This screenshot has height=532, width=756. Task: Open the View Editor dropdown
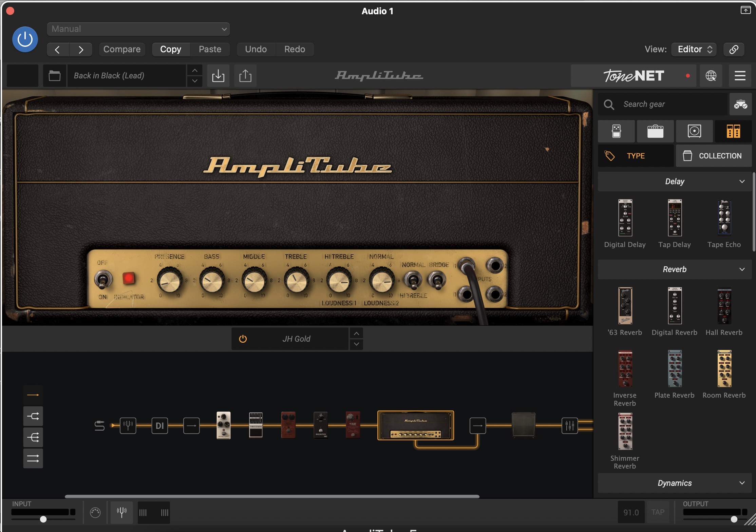tap(694, 50)
